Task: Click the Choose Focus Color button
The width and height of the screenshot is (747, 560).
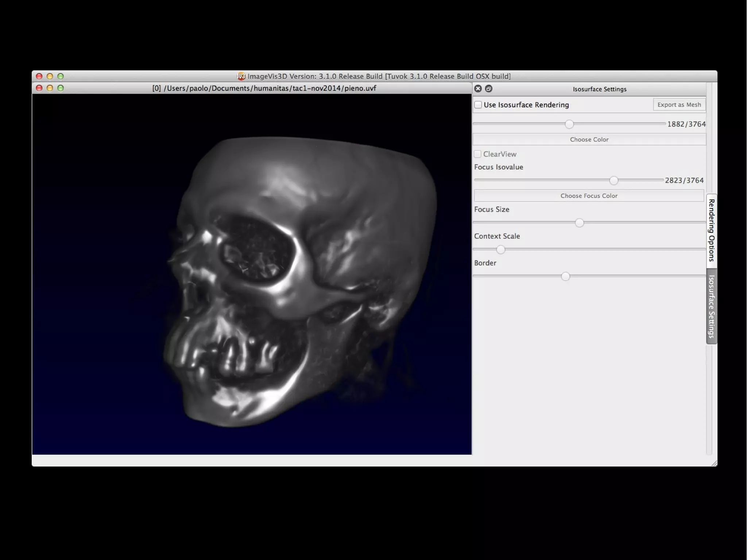Action: tap(589, 196)
